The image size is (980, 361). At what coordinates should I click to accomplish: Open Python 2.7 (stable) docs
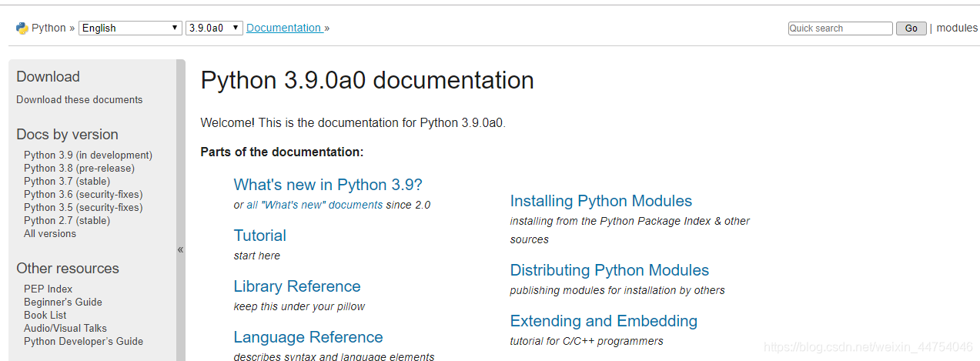pyautogui.click(x=67, y=220)
